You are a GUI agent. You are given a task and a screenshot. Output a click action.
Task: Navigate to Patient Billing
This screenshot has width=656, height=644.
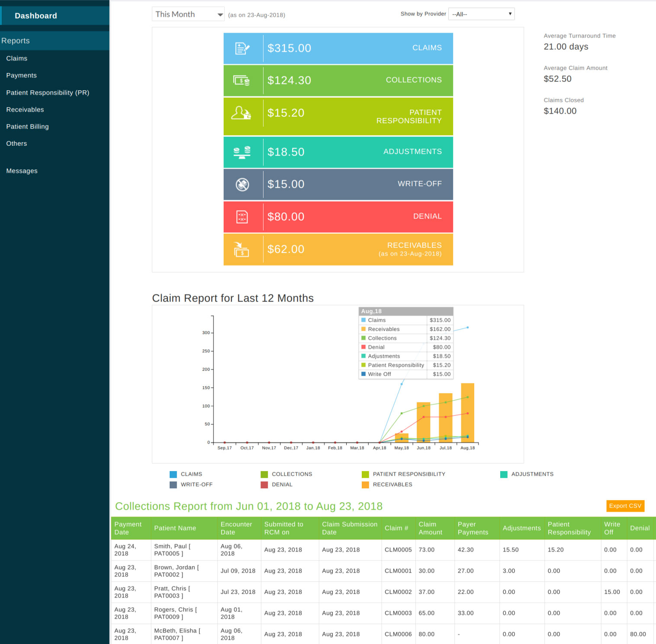coord(27,126)
